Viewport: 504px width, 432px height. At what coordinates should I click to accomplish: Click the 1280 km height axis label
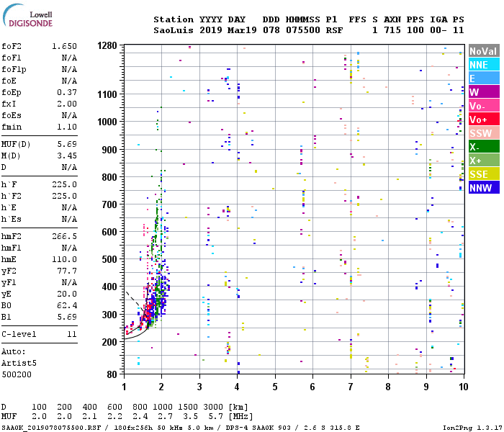pyautogui.click(x=107, y=46)
